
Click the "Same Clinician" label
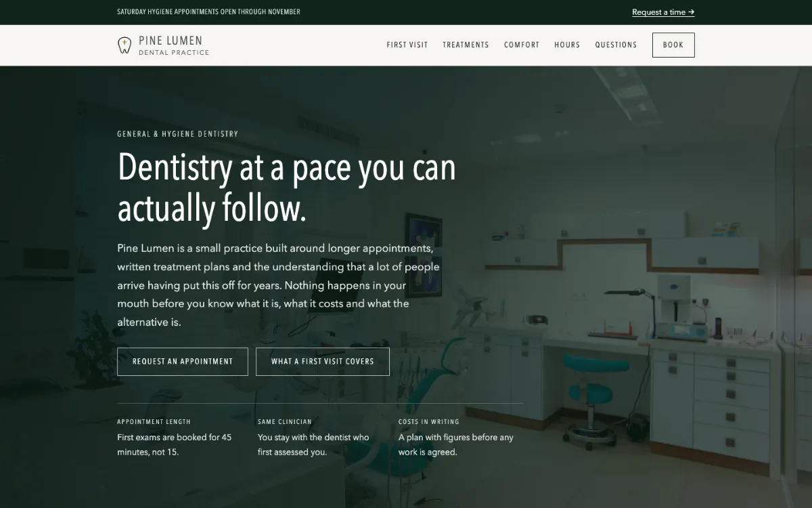click(285, 422)
